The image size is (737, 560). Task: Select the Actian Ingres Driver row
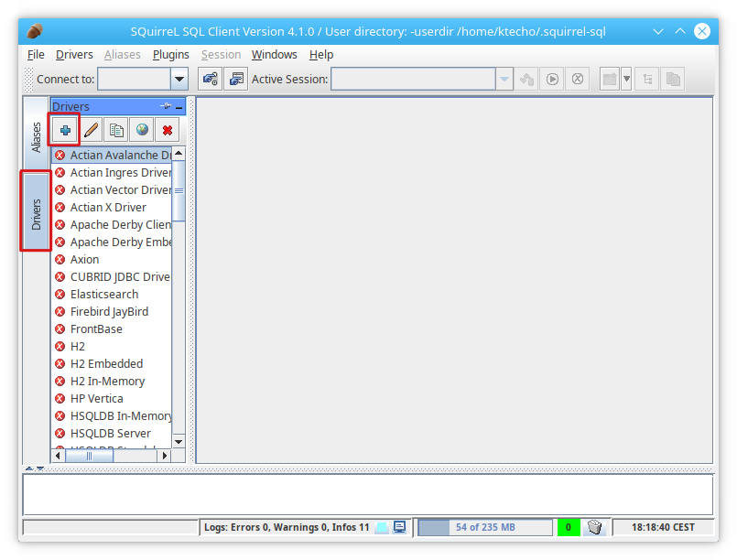coord(112,172)
